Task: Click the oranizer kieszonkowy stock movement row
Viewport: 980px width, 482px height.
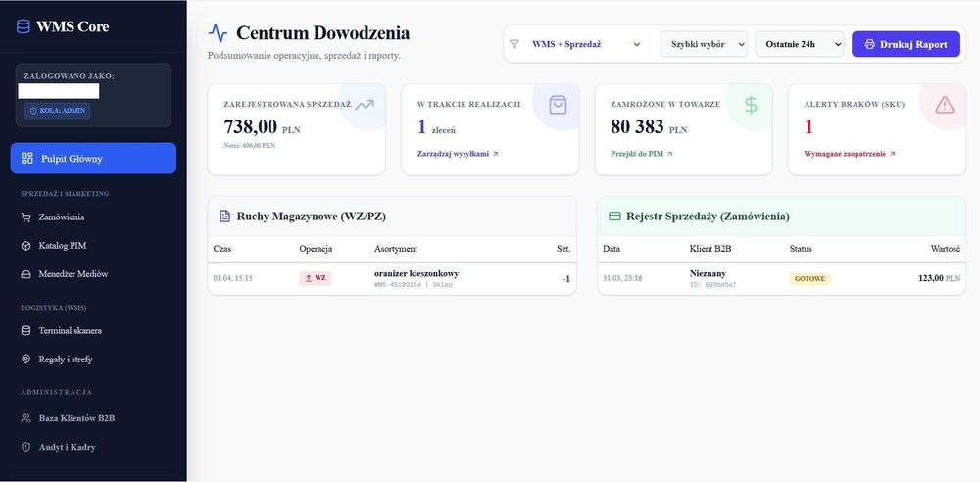Action: [392, 278]
